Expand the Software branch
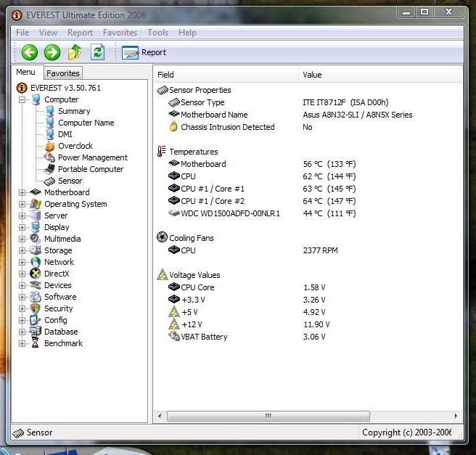 pos(22,297)
